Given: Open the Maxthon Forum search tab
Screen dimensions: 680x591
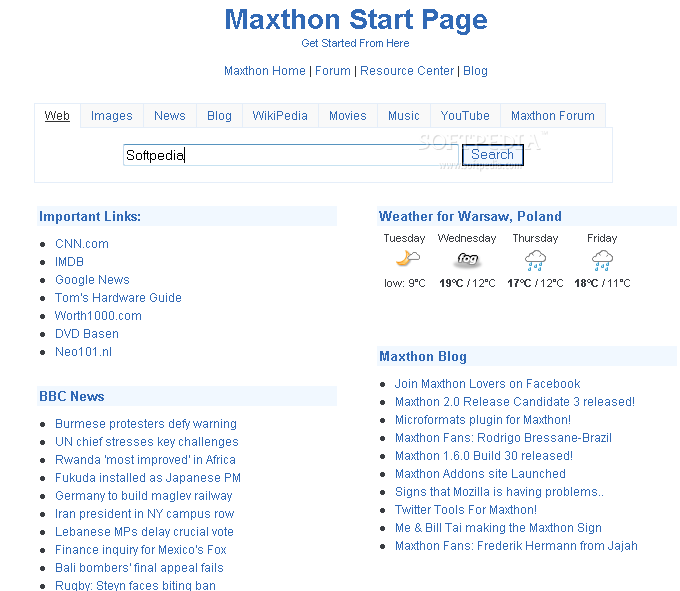Looking at the screenshot, I should point(553,116).
